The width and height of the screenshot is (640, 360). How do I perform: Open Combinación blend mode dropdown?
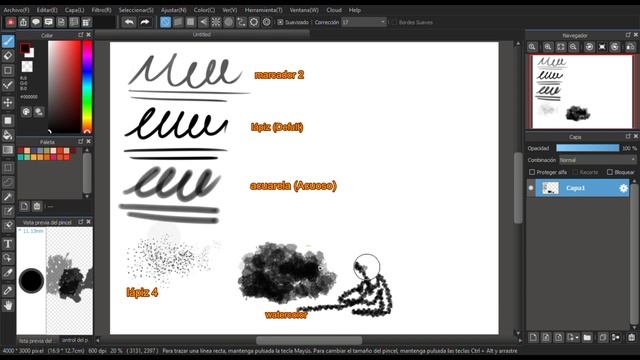point(598,160)
